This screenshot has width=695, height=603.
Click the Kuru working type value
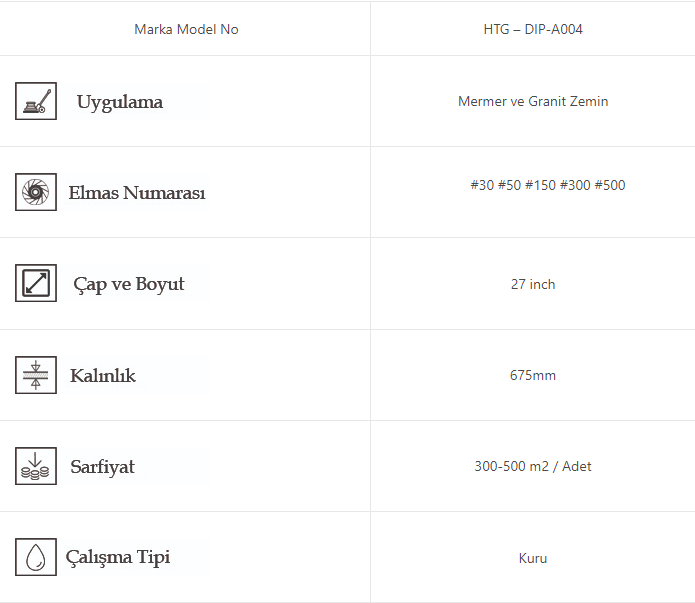(532, 558)
